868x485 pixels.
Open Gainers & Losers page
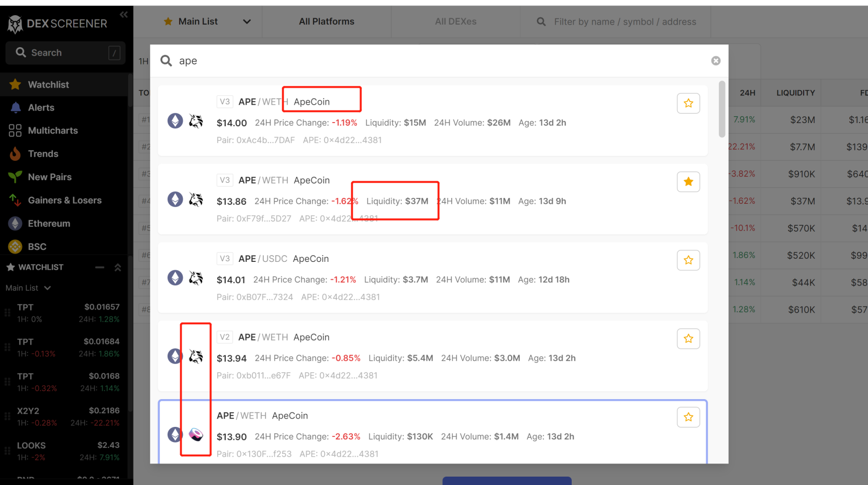[x=64, y=200]
